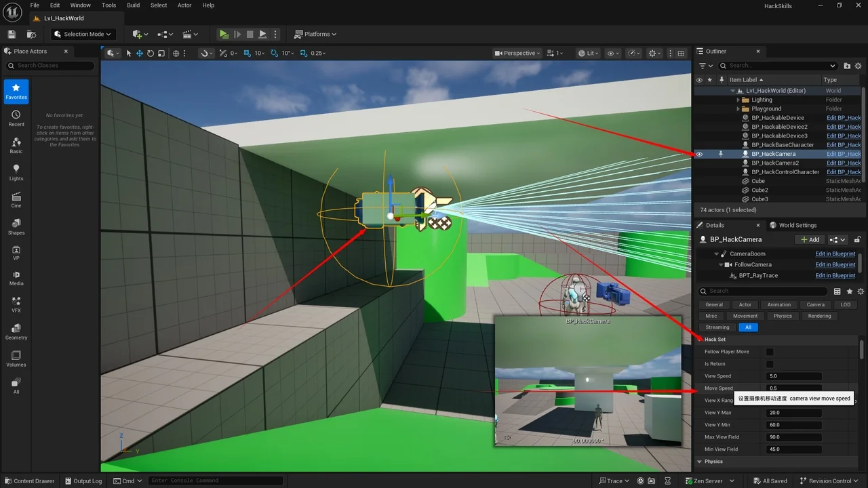This screenshot has width=868, height=488.
Task: Open the VFX category in sidebar
Action: pos(16,304)
